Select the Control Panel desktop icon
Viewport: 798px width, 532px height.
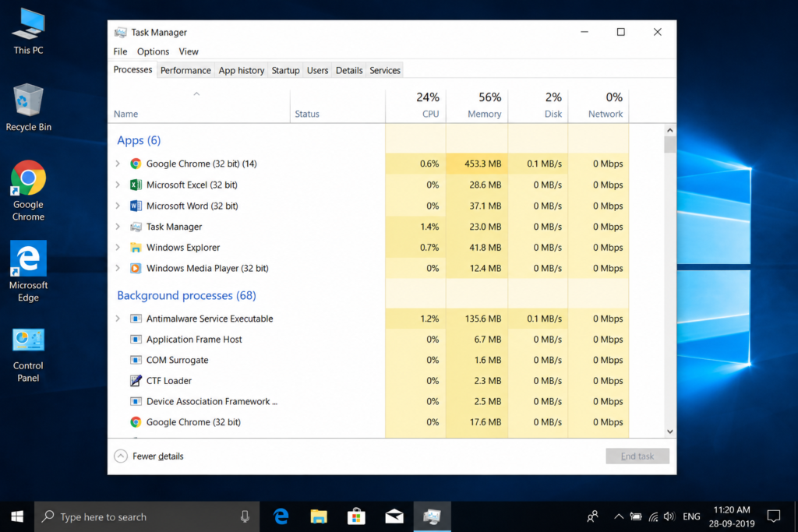[x=29, y=355]
